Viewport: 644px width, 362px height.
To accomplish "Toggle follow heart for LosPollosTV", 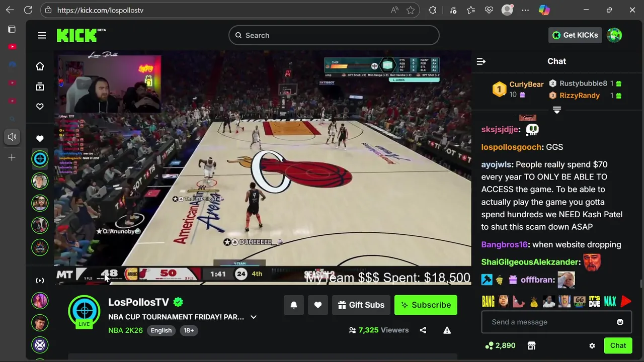I will click(x=318, y=305).
